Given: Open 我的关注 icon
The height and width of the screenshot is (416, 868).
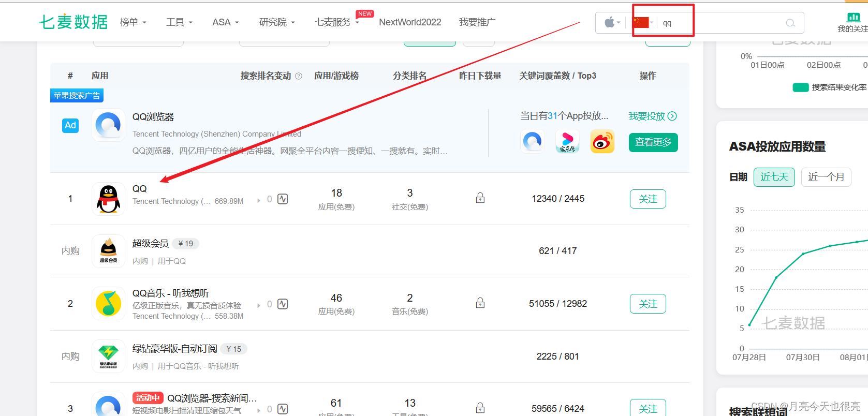Looking at the screenshot, I should tap(853, 23).
